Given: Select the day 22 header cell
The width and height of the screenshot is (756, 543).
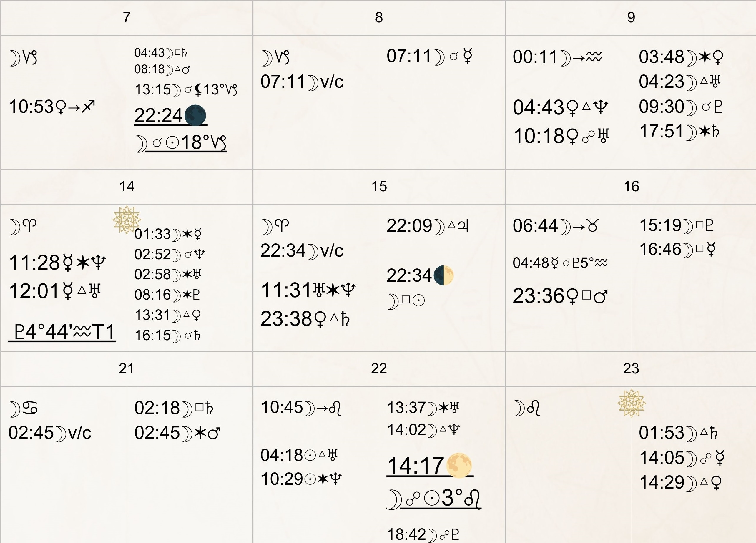Looking at the screenshot, I should [379, 369].
